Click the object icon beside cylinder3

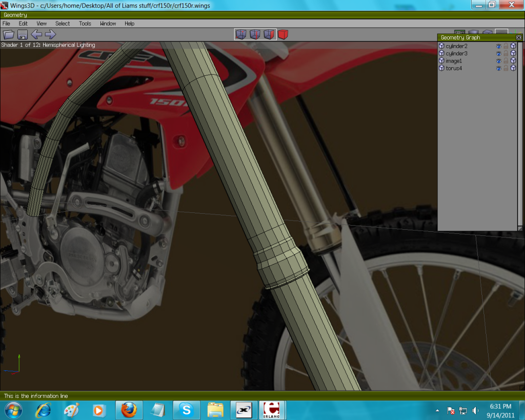coord(441,53)
